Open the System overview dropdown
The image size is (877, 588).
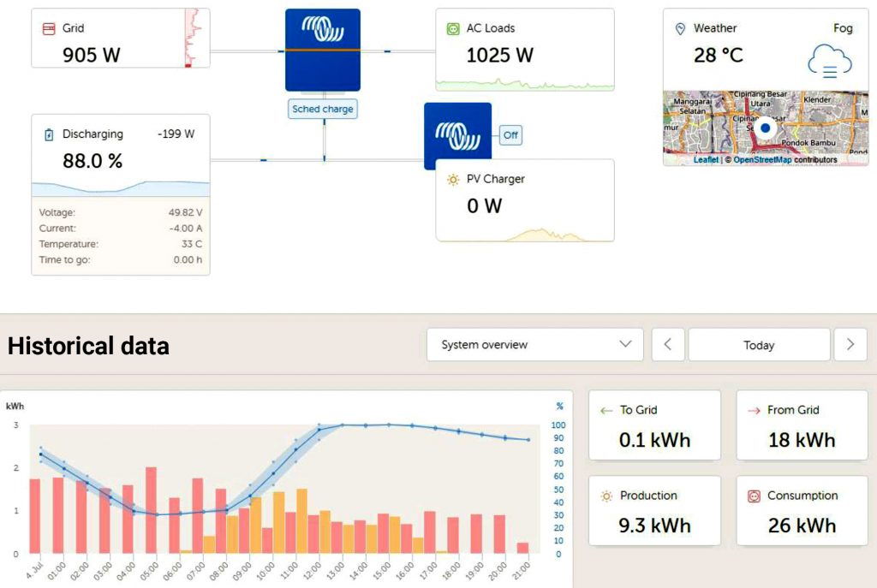pyautogui.click(x=534, y=345)
